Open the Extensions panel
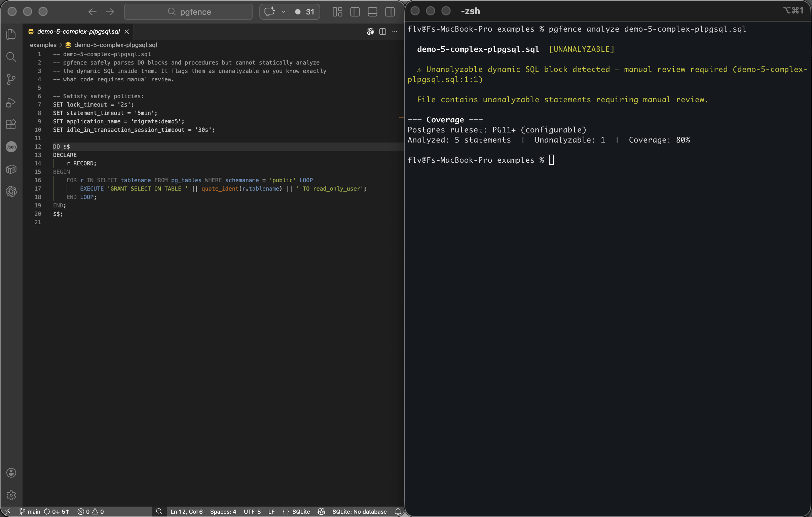Viewport: 812px width, 517px height. coord(11,124)
